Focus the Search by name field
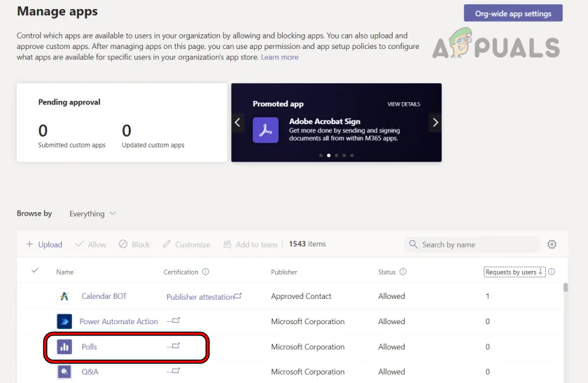Screen dimensions: 588x383 [x=472, y=244]
